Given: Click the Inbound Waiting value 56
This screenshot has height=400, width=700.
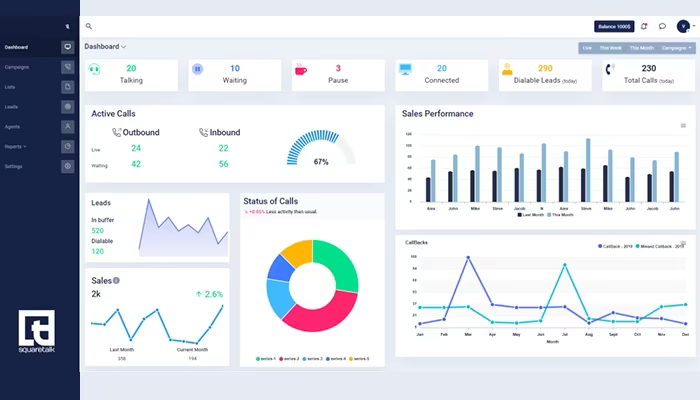Looking at the screenshot, I should [223, 164].
